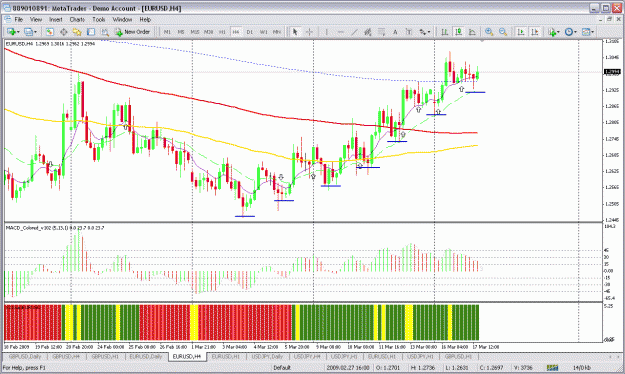Click the MACD_Colored indicator label
The width and height of the screenshot is (625, 374).
(55, 228)
